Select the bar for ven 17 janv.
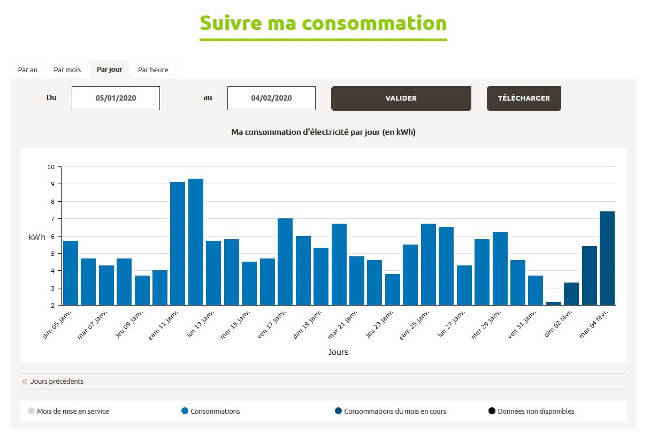Screen dimensions: 650x434 [285, 262]
